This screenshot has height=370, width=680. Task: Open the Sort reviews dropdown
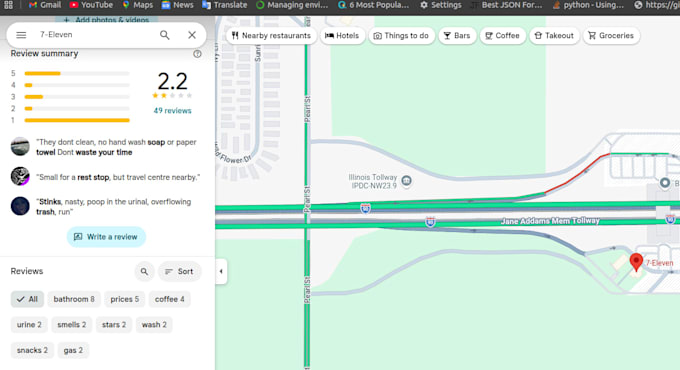point(180,272)
